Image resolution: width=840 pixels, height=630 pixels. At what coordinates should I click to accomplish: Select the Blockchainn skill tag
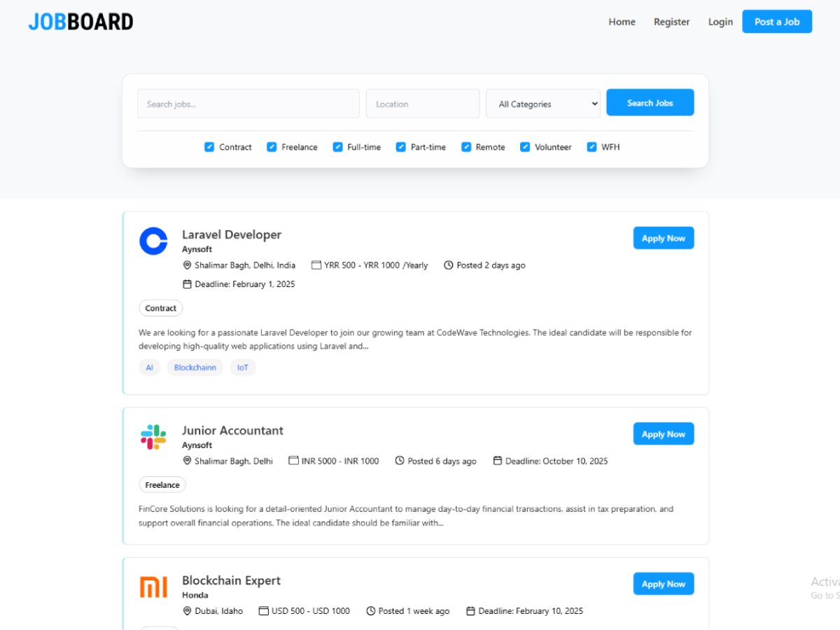tap(195, 367)
